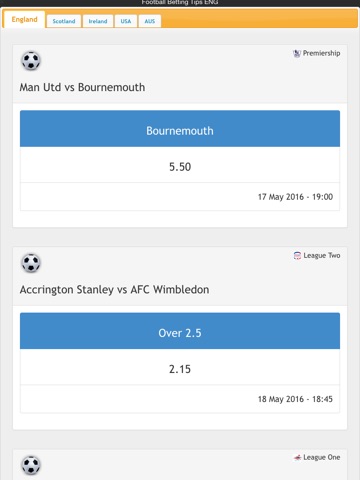The height and width of the screenshot is (480, 360).
Task: Click the 17 May 2016 - 19:00 date row
Action: 180,197
